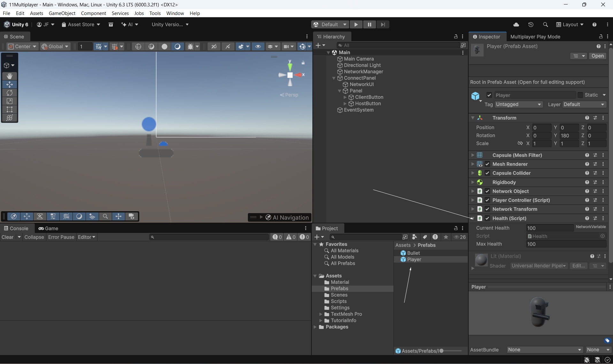Select the Scale tool in scene toolbar
This screenshot has width=613, height=364.
(x=10, y=101)
